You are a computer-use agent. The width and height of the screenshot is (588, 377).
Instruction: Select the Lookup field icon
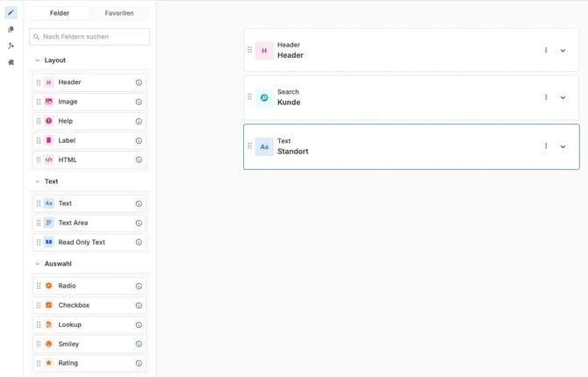tap(49, 325)
